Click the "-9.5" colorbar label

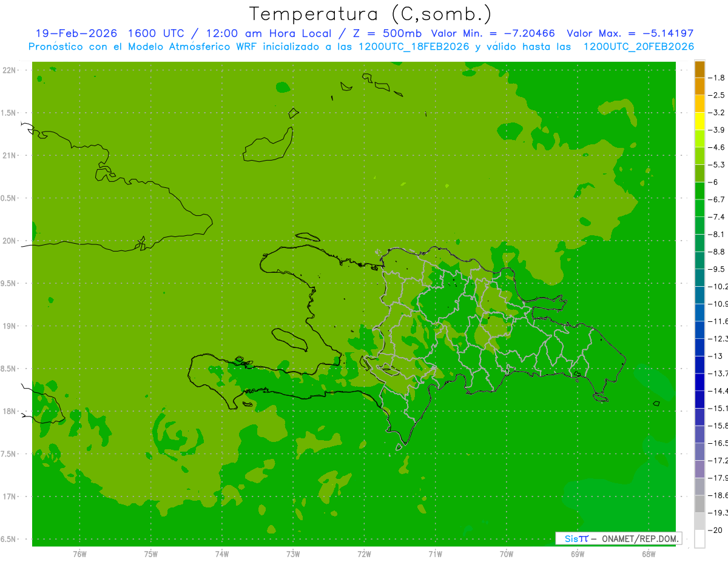[x=716, y=269]
